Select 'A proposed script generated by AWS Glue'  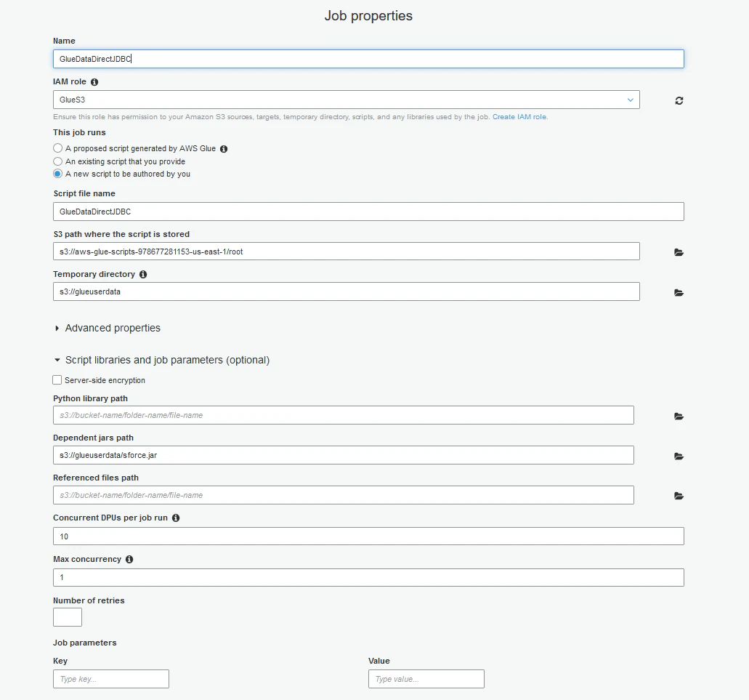point(58,148)
